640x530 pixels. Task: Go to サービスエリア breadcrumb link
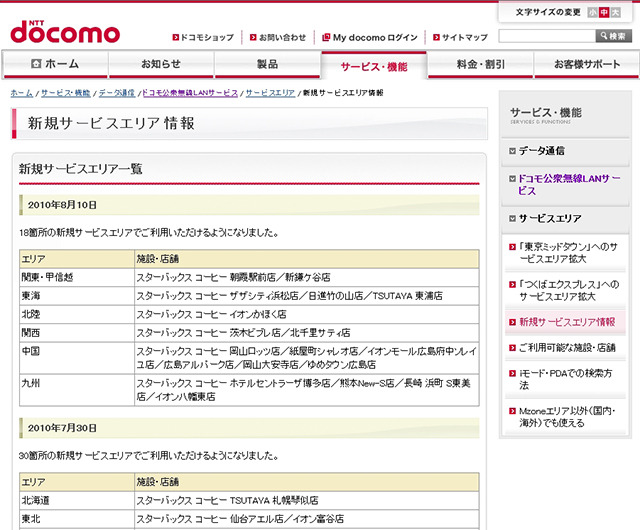point(270,93)
